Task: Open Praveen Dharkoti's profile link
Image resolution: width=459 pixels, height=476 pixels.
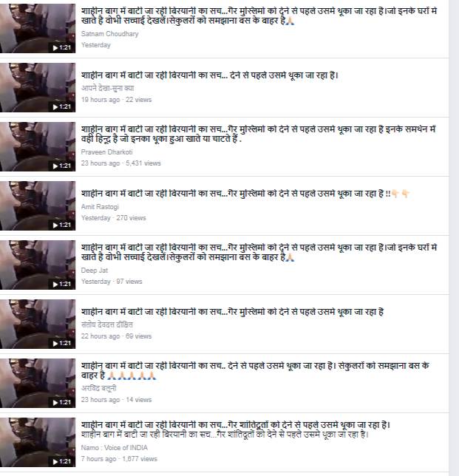Action: (106, 152)
